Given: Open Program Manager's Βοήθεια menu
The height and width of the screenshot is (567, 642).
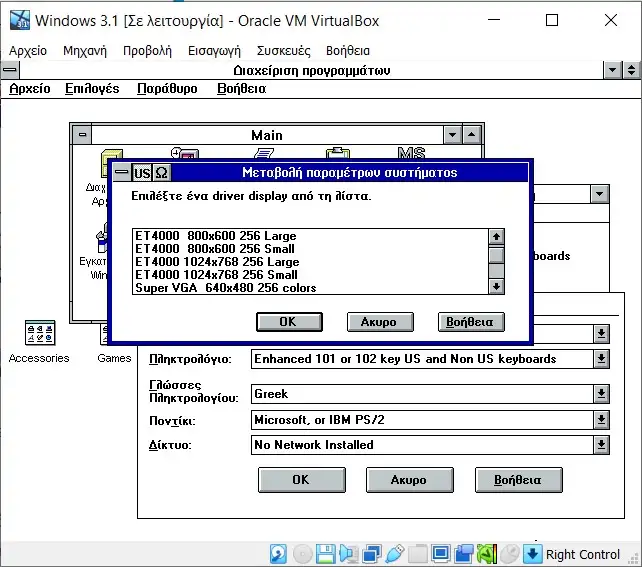Looking at the screenshot, I should point(242,88).
